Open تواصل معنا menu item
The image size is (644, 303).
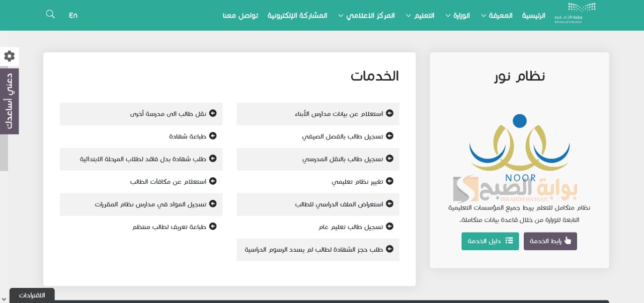point(240,16)
